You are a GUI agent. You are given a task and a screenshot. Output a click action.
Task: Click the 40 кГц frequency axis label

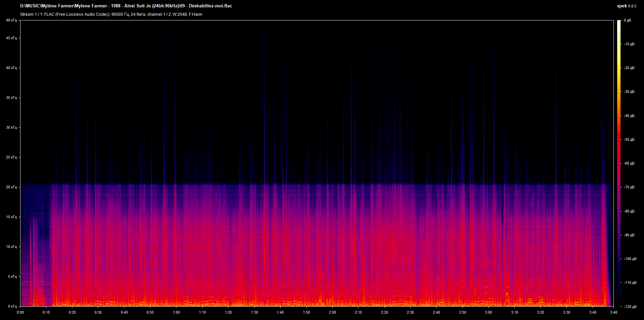point(11,68)
